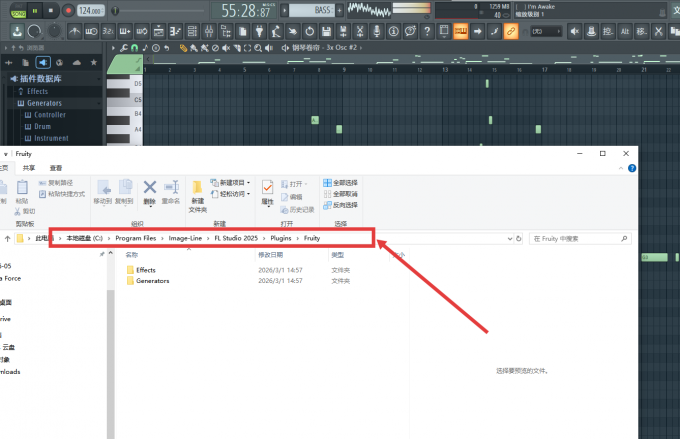
Task: Click the song position slider knob
Action: click(115, 11)
